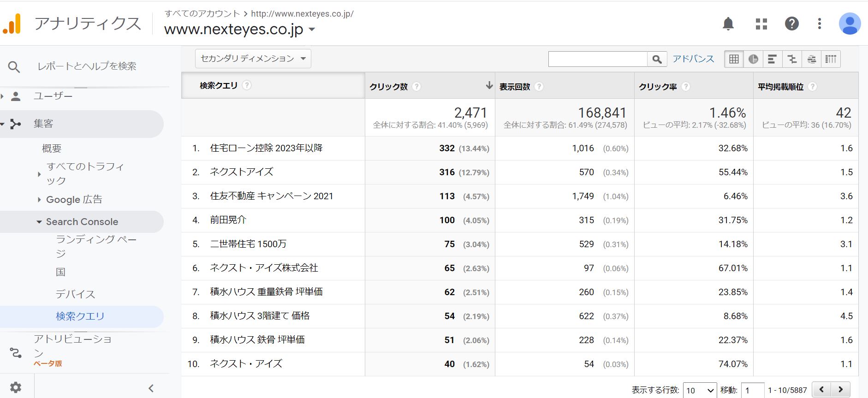Select query 二世帯住宅 1500万
Viewport: 868px width, 398px height.
248,244
